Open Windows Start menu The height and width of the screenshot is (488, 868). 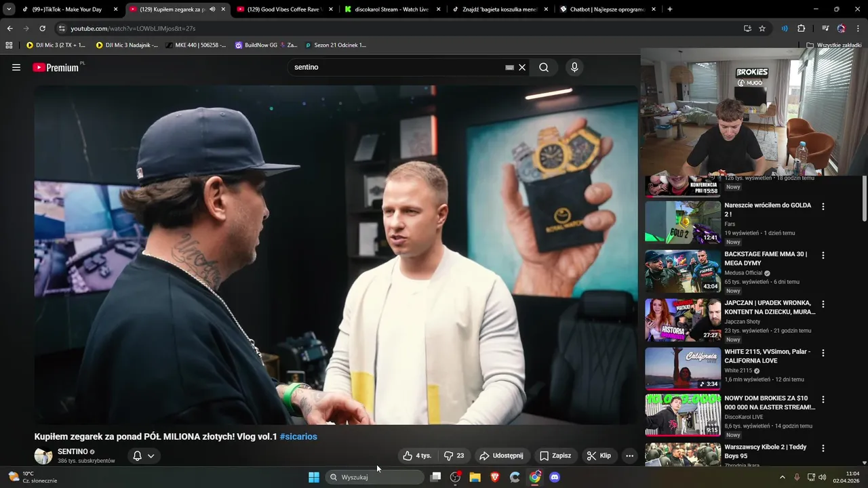(314, 477)
